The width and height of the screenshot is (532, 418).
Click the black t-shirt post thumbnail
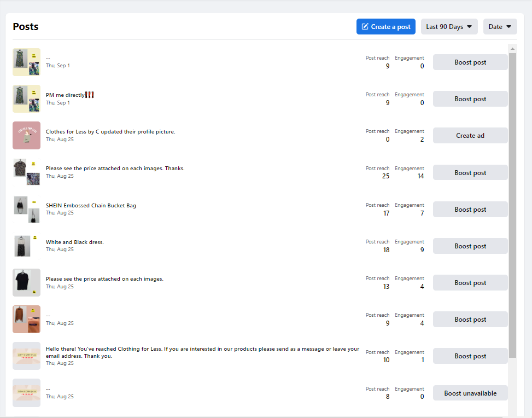pos(26,282)
